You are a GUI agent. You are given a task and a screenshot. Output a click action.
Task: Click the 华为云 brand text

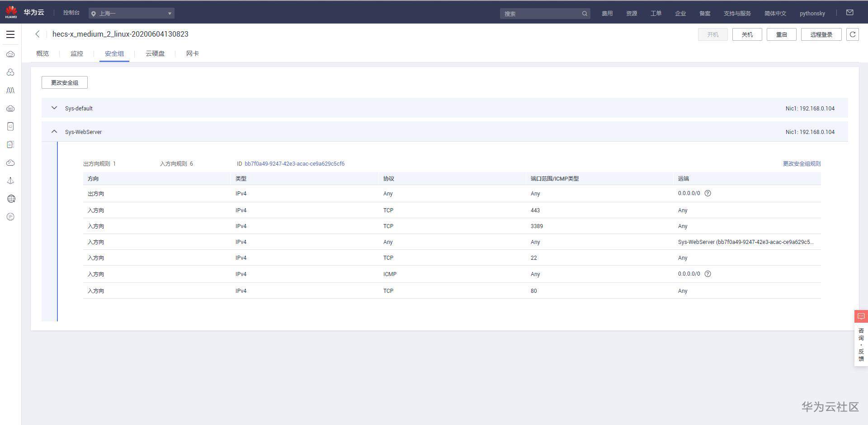(x=34, y=12)
